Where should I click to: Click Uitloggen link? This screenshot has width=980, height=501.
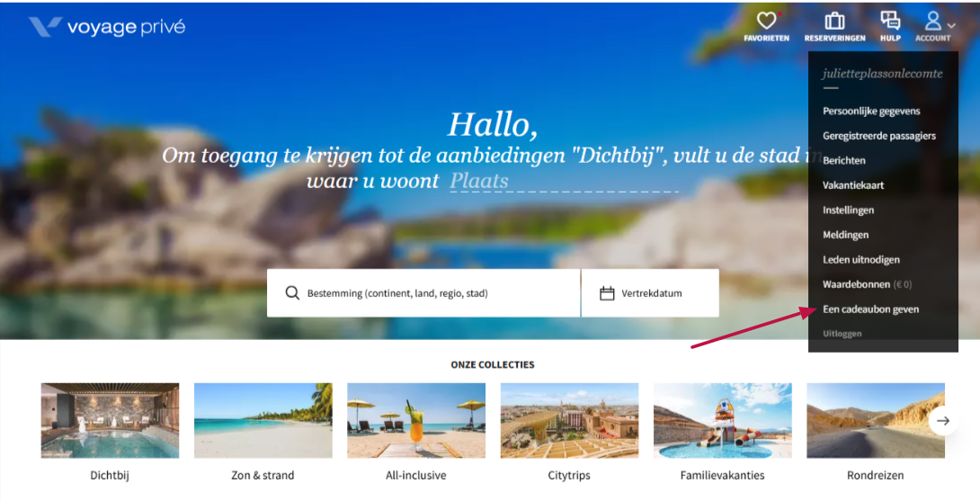pos(842,334)
